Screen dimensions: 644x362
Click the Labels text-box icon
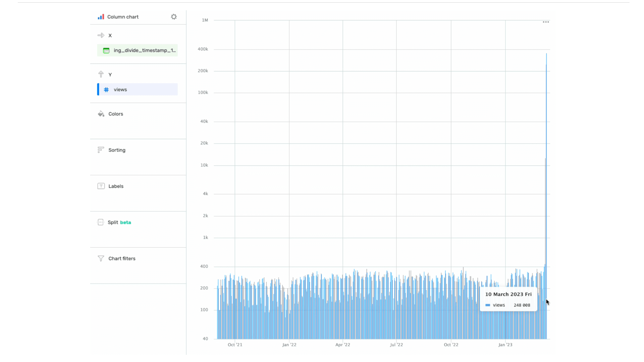101,186
